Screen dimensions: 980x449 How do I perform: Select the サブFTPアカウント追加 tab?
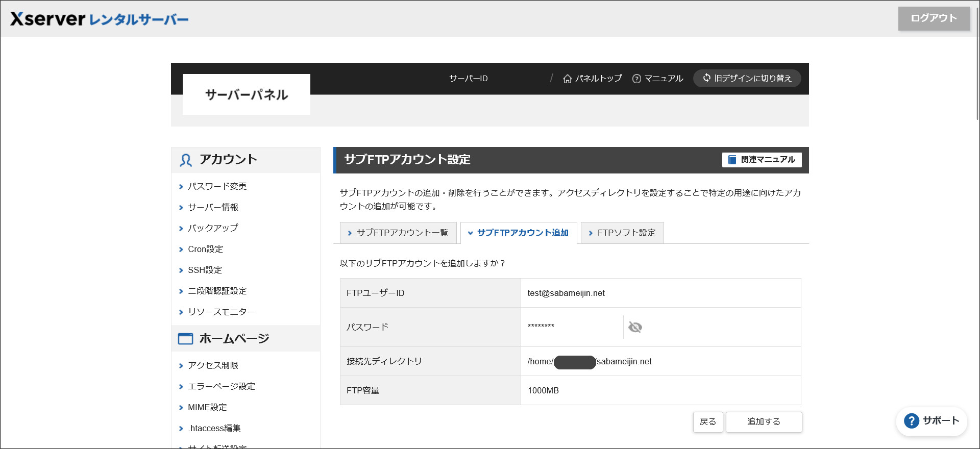(519, 233)
